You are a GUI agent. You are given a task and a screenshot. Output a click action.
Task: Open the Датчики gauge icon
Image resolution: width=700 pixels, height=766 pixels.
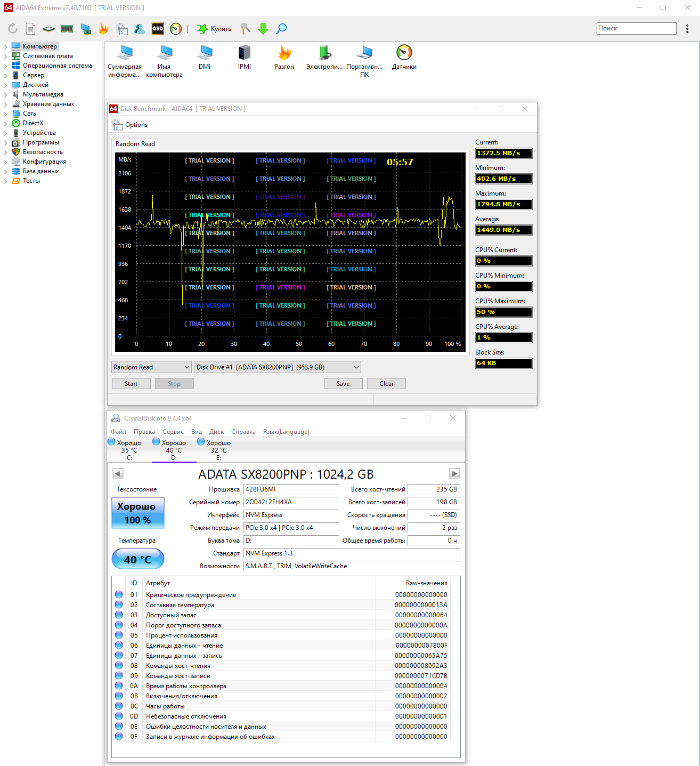point(404,58)
